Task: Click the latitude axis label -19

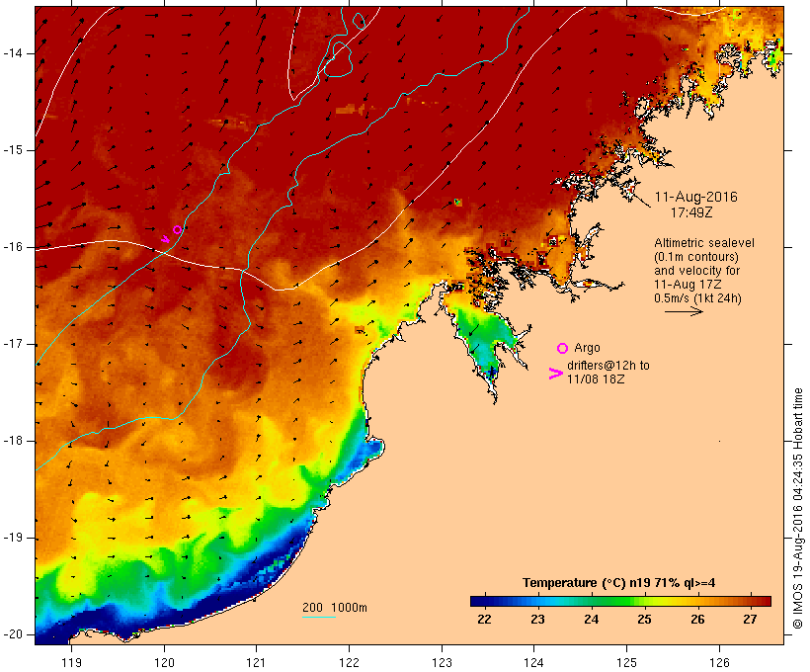Action: pyautogui.click(x=13, y=538)
